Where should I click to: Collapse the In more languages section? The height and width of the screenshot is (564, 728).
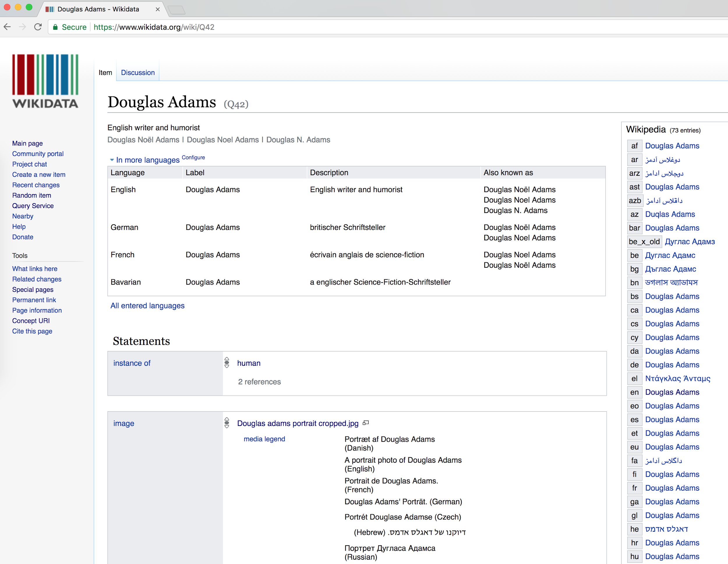tap(112, 160)
